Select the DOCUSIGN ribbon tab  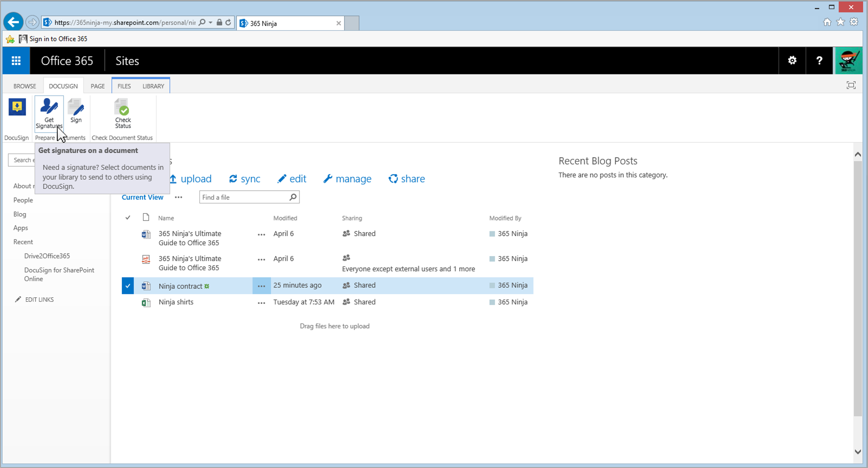(63, 86)
